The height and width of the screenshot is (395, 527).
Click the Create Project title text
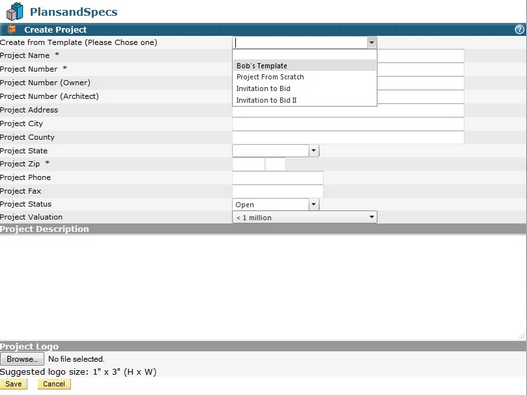coord(55,30)
